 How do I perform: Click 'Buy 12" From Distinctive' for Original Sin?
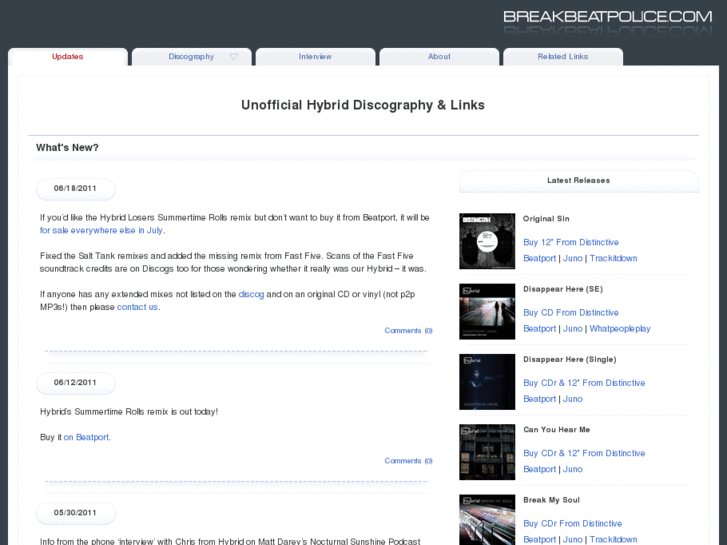[x=571, y=243]
